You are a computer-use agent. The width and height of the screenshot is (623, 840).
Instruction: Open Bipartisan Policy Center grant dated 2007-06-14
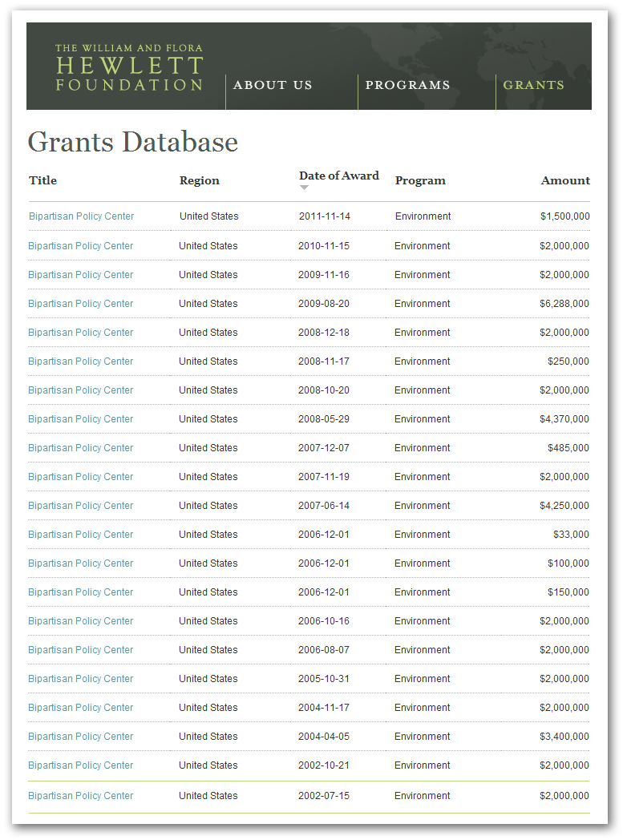(80, 507)
